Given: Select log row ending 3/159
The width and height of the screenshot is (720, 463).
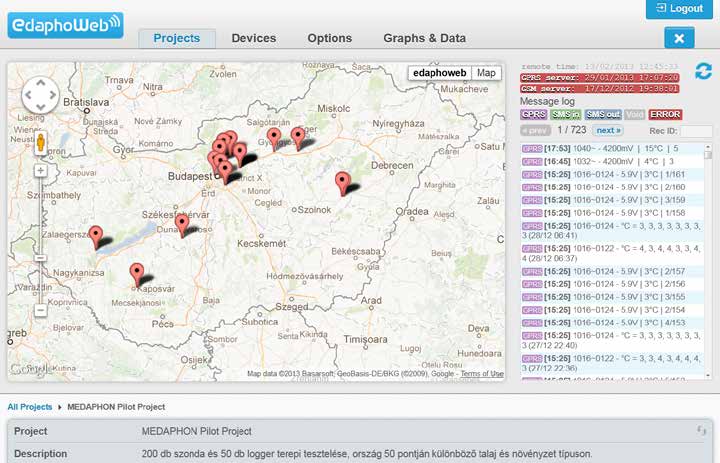Looking at the screenshot, I should [x=612, y=200].
